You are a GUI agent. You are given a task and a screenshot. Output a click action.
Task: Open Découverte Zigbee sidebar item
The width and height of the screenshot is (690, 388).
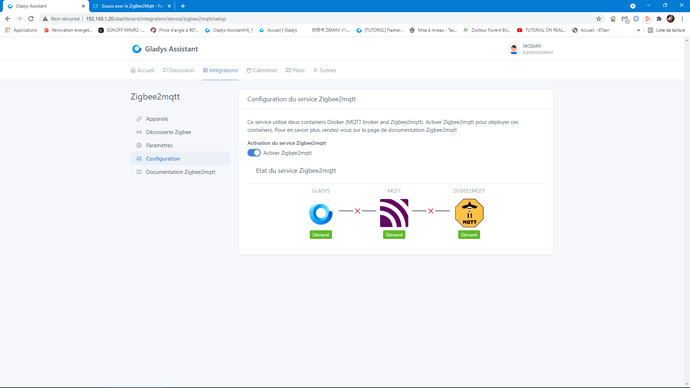pyautogui.click(x=180, y=132)
